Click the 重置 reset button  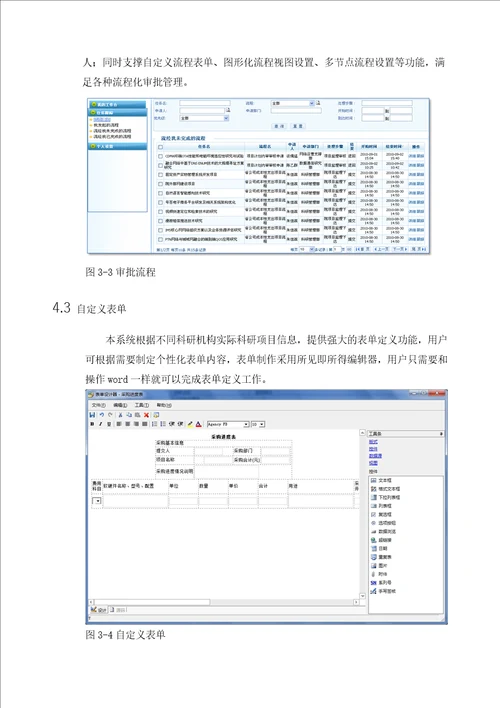pyautogui.click(x=298, y=126)
